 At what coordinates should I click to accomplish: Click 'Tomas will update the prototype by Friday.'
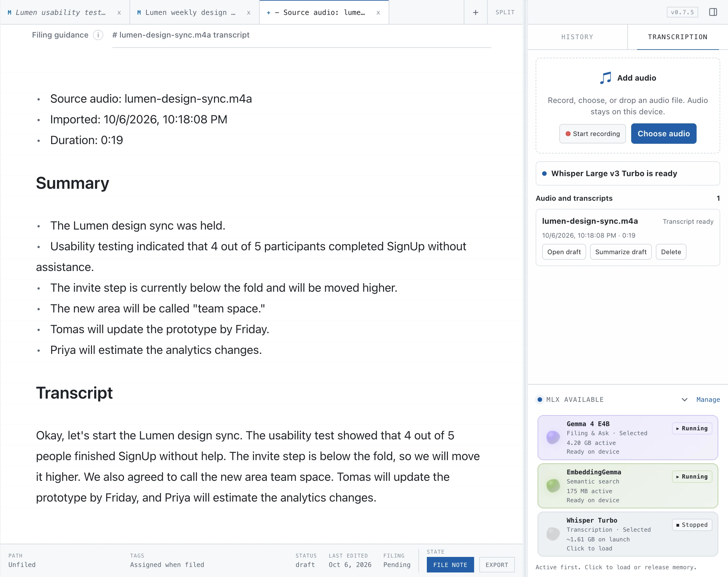160,329
